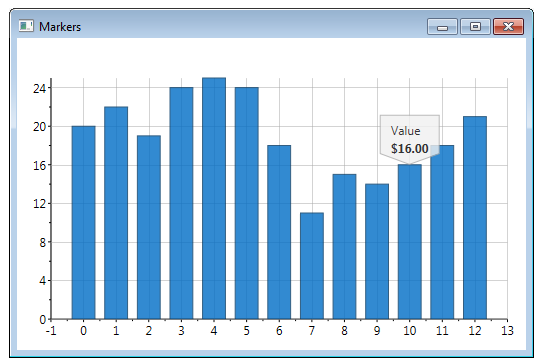Click x-axis label 13
The image size is (541, 364).
click(x=507, y=331)
